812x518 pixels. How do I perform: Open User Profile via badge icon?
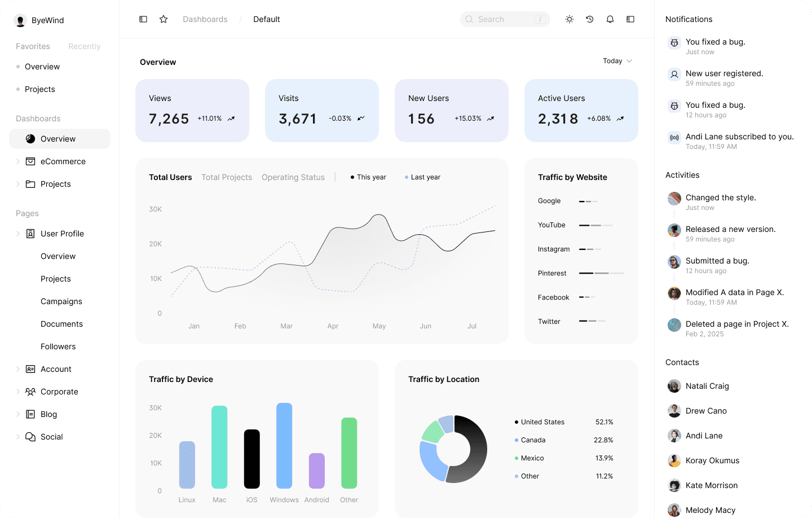30,233
